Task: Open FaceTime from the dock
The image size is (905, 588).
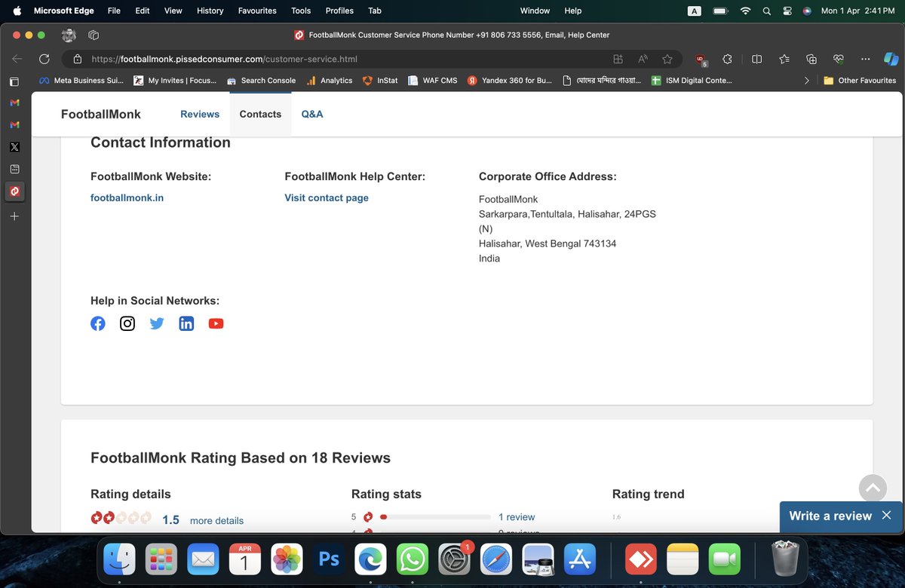Action: 725,559
